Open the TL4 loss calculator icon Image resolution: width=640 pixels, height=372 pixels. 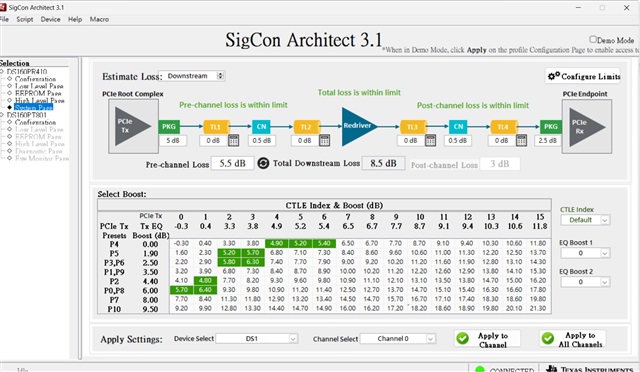pos(521,140)
